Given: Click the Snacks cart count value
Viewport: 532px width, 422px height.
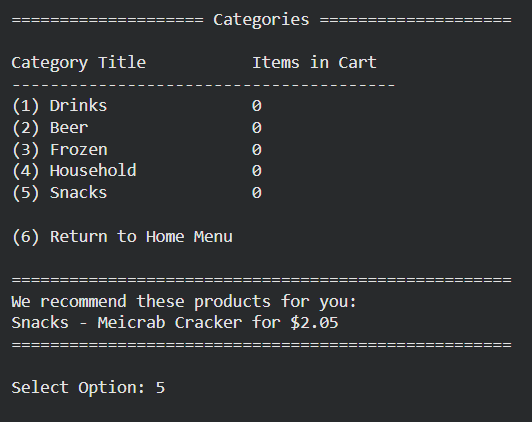Looking at the screenshot, I should [257, 193].
